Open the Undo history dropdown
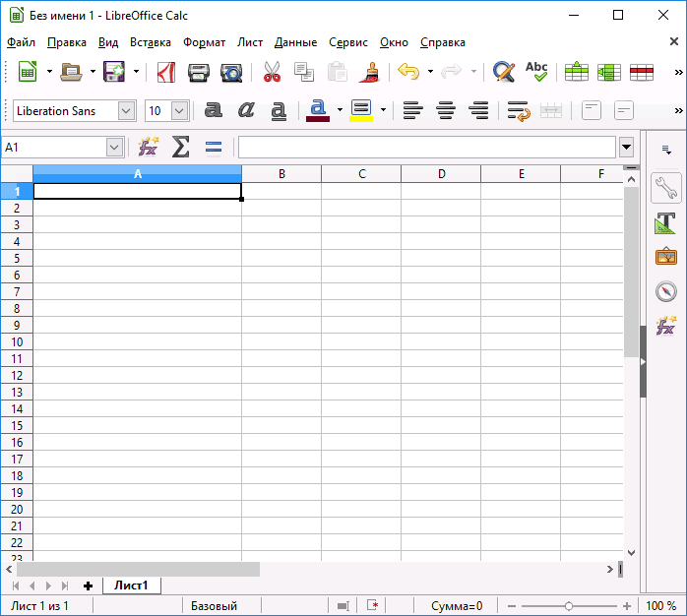 (x=430, y=72)
